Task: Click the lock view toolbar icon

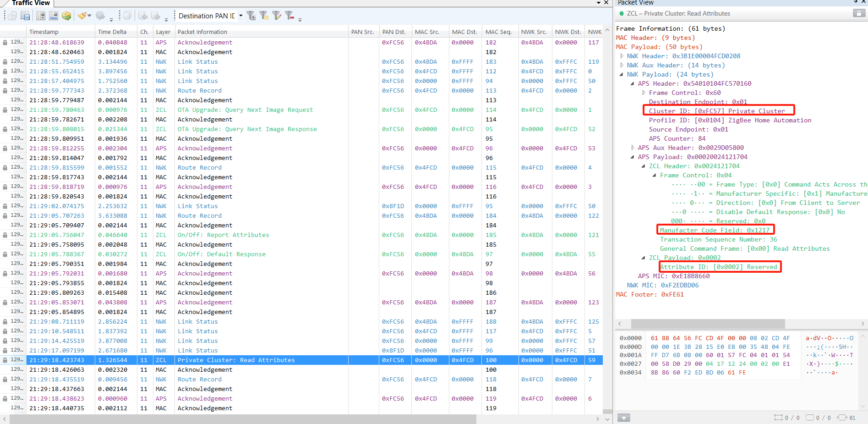Action: (x=54, y=16)
